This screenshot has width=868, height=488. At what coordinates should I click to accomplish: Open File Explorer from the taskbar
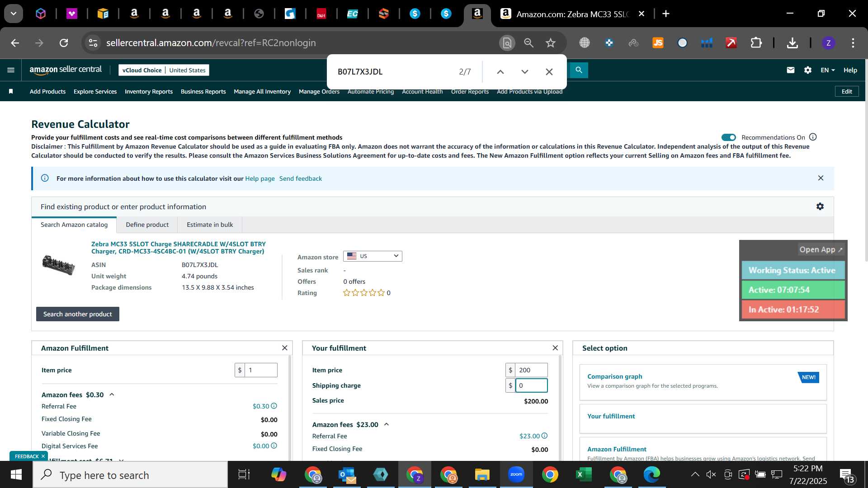click(482, 474)
